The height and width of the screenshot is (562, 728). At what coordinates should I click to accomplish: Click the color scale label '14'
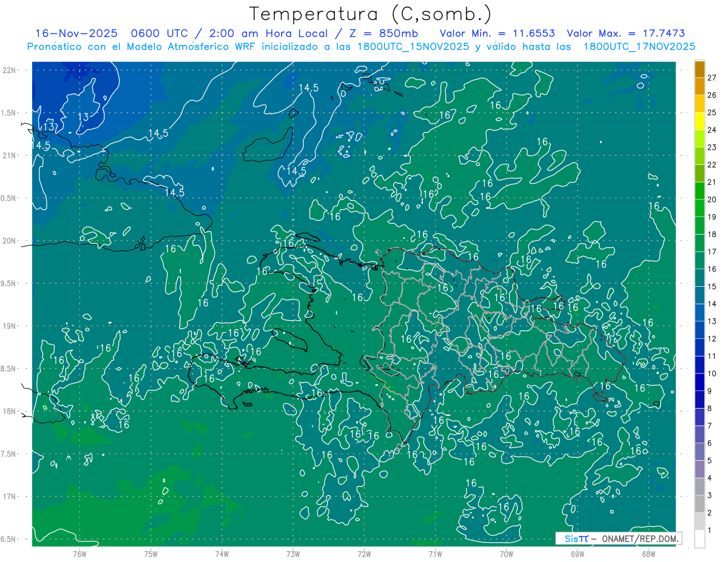point(712,304)
